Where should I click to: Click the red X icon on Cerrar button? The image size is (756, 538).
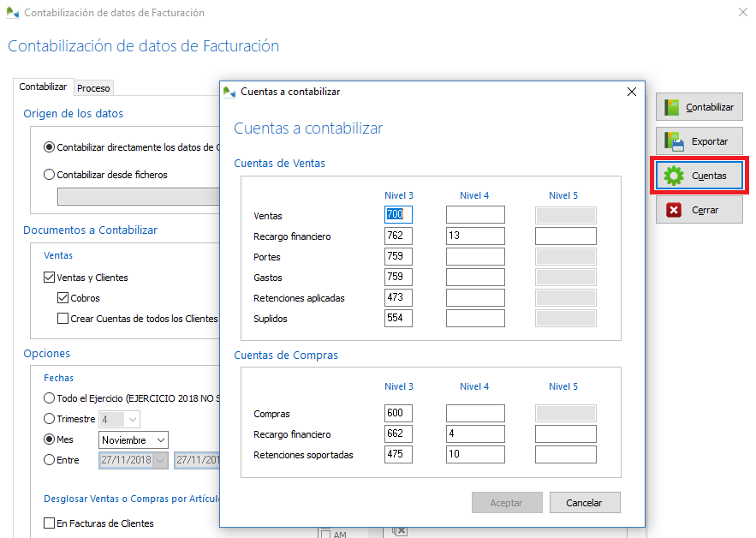tap(676, 209)
